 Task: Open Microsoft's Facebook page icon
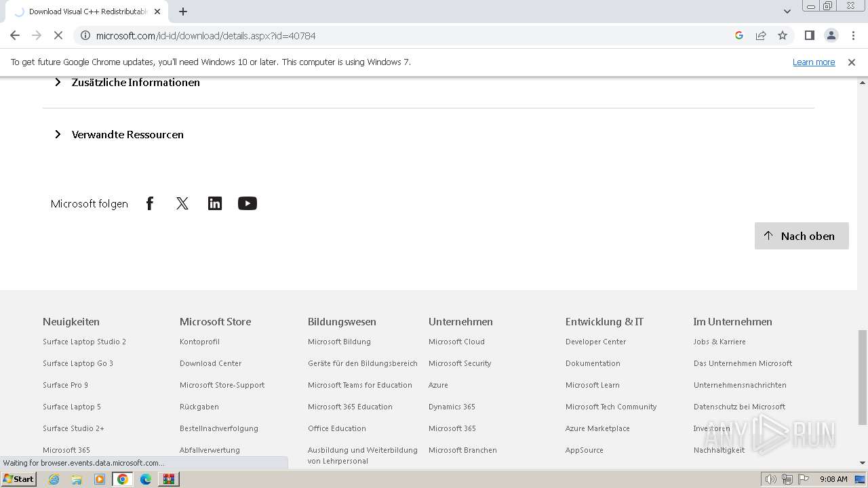click(x=150, y=203)
